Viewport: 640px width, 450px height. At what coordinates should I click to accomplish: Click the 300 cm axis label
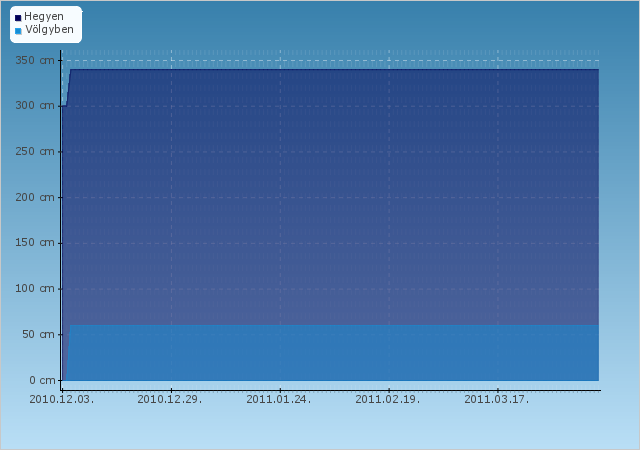(35, 105)
